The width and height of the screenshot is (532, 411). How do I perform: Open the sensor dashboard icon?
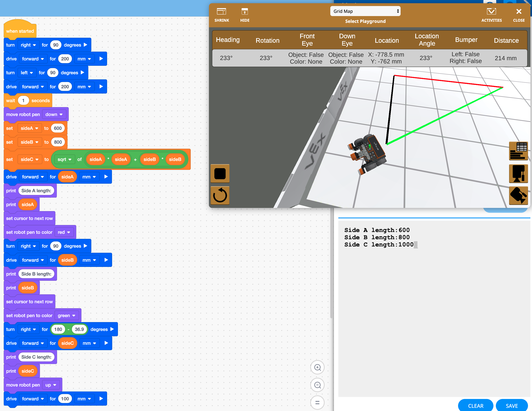point(518,151)
